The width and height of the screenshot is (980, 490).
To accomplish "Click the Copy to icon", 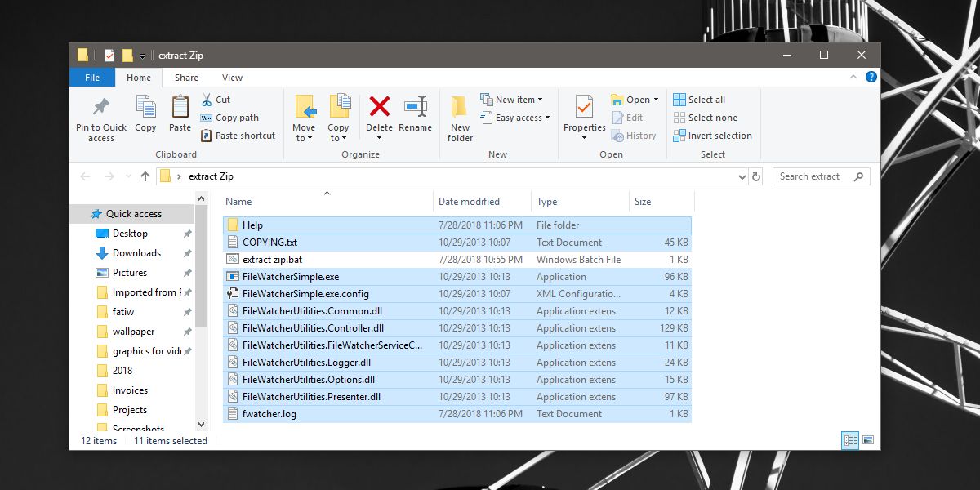I will coord(340,107).
